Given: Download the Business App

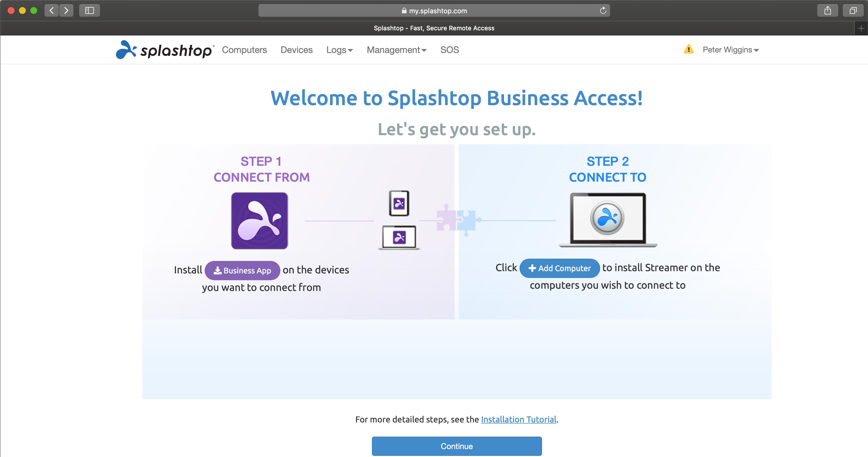Looking at the screenshot, I should (x=242, y=270).
